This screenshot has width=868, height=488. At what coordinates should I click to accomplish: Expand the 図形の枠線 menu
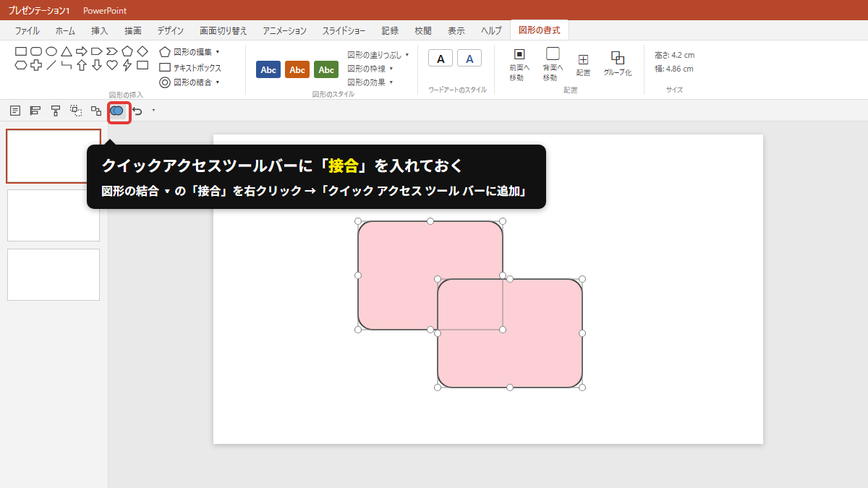coord(370,68)
